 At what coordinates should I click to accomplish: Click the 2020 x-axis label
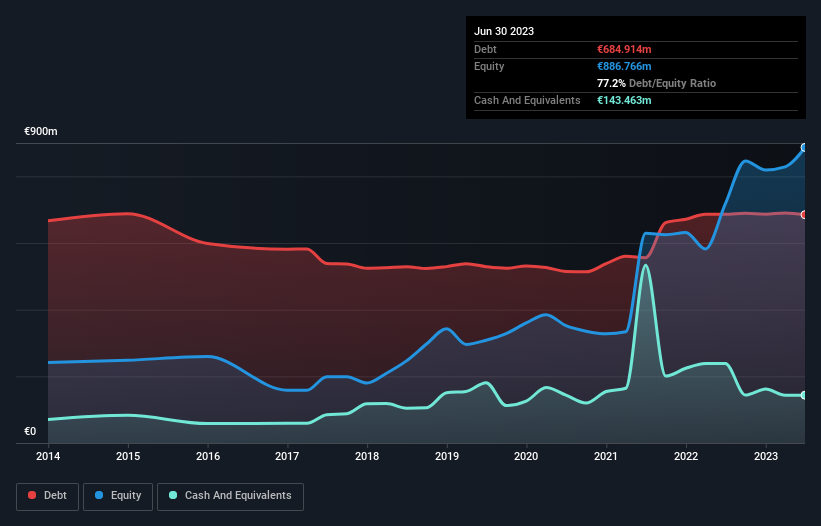[526, 456]
